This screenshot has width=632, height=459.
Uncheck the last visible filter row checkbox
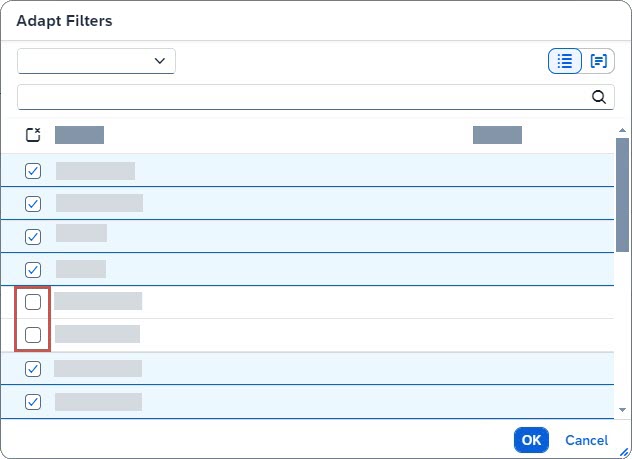click(33, 402)
